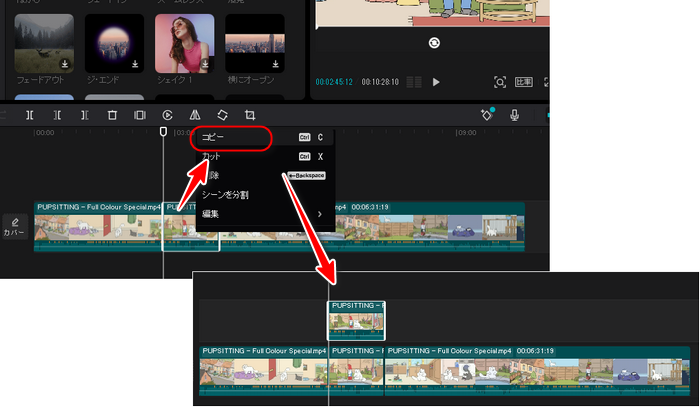Click the freeze frame toolbar icon
This screenshot has width=700, height=407.
click(140, 116)
